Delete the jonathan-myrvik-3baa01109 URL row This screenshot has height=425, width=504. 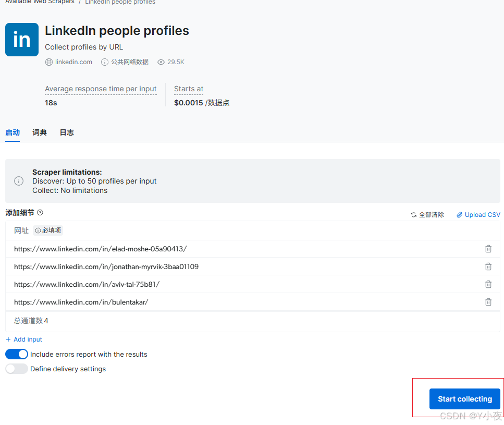[488, 266]
